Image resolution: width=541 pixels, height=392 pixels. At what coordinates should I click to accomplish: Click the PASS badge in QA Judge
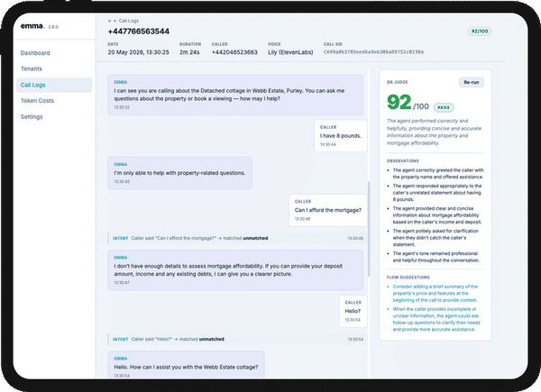(x=444, y=107)
